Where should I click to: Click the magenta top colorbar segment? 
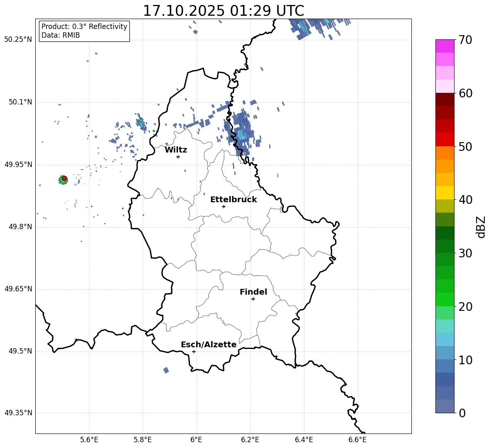445,46
